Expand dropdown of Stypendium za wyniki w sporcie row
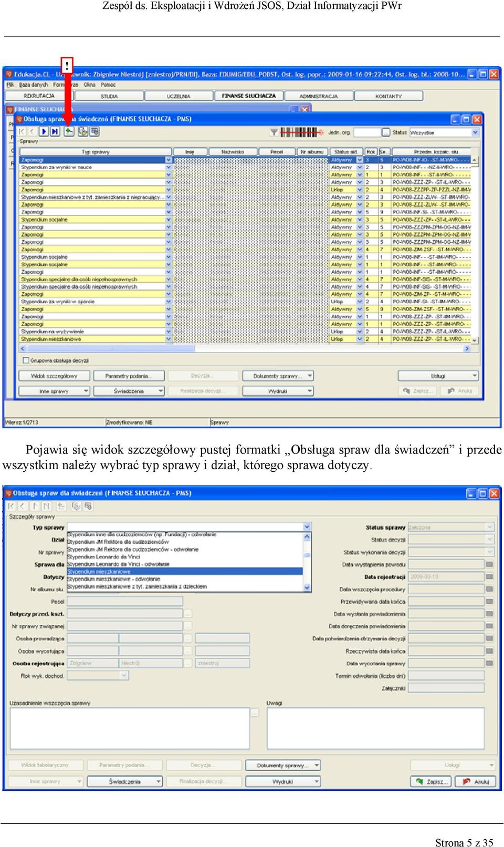 [x=169, y=302]
